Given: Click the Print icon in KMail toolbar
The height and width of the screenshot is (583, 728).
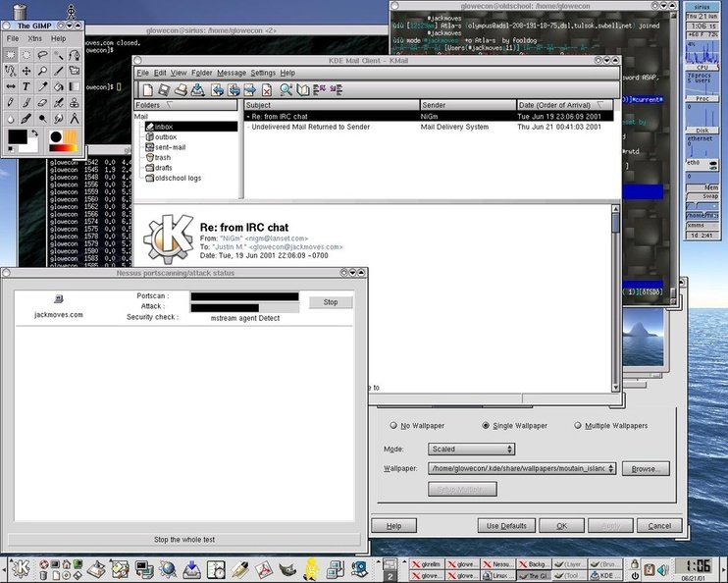Looking at the screenshot, I should 181,89.
